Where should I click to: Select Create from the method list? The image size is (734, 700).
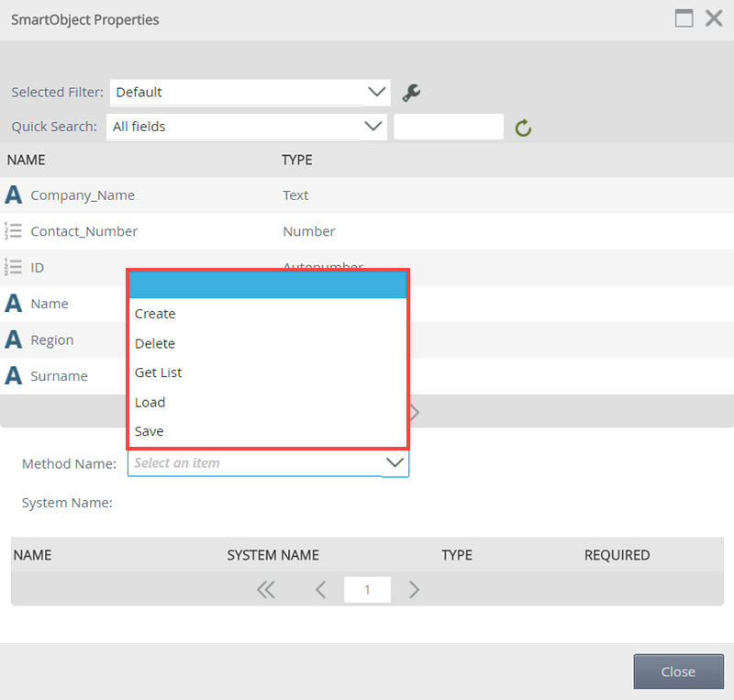(x=155, y=314)
